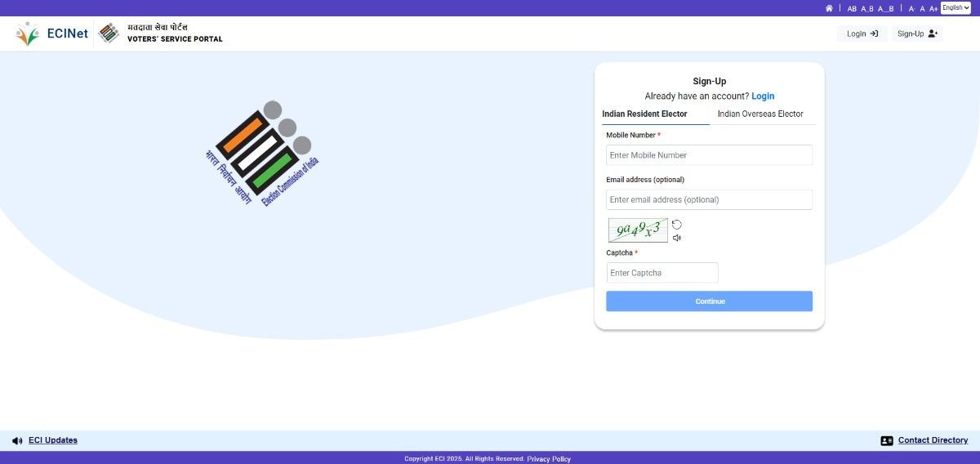
Task: Select normal letter spacing 'AB'
Action: [852, 8]
